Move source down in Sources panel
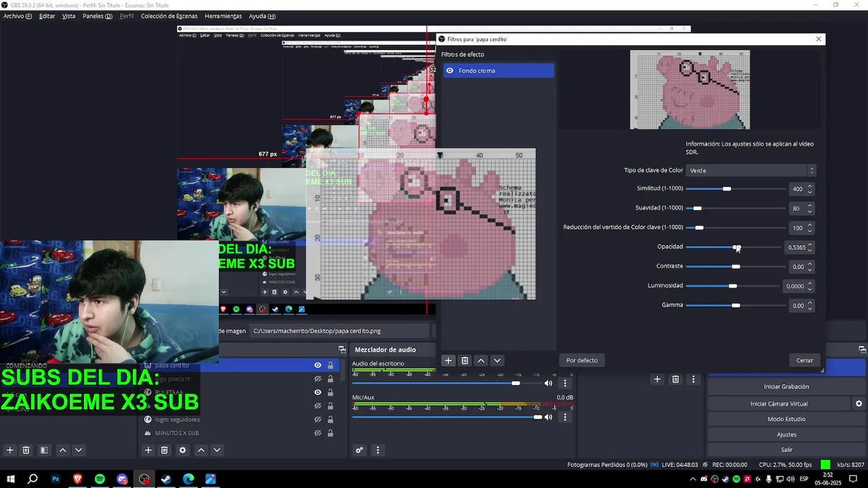This screenshot has width=868, height=488. [x=217, y=450]
